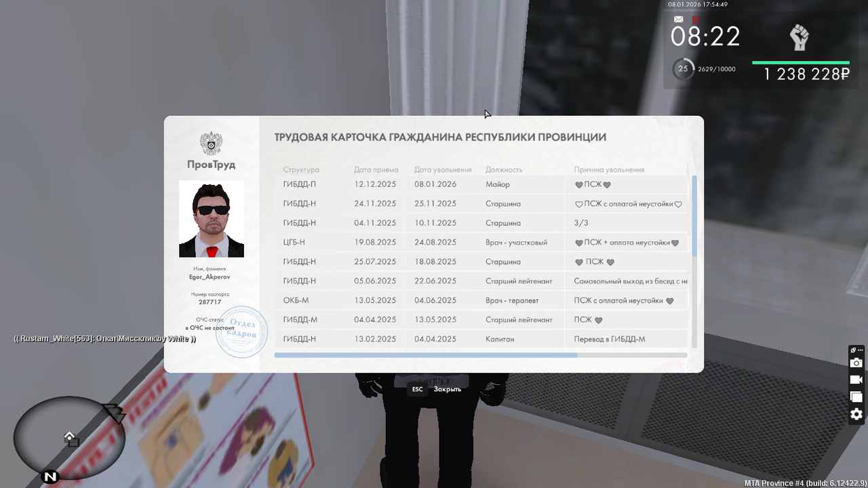Select the ГИБДД-П row structure cell
The width and height of the screenshot is (868, 488).
(300, 184)
